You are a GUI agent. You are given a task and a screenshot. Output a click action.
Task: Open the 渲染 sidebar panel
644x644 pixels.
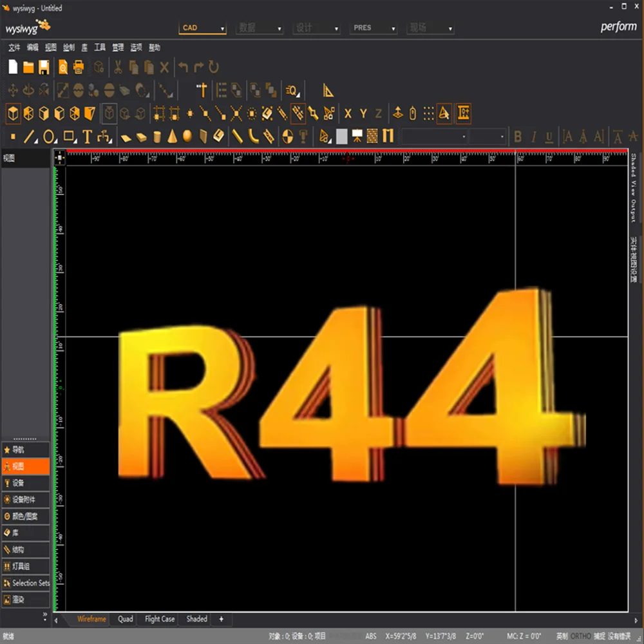point(26,600)
